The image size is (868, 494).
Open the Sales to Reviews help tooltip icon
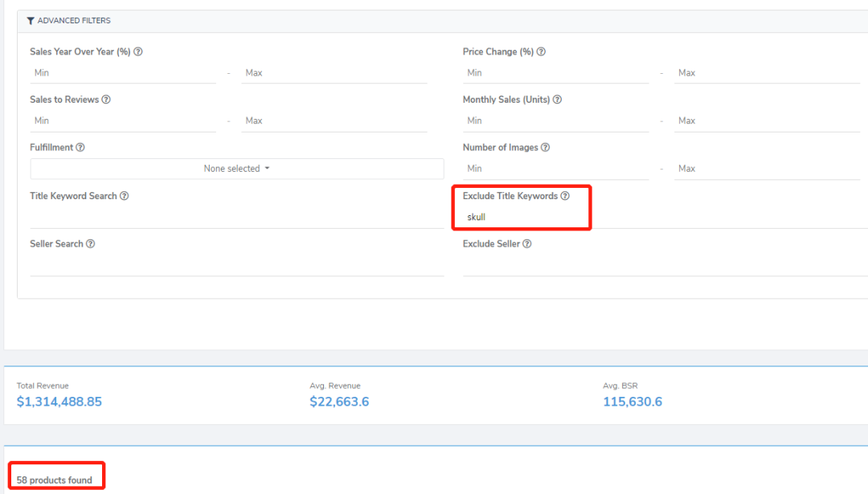tap(106, 100)
